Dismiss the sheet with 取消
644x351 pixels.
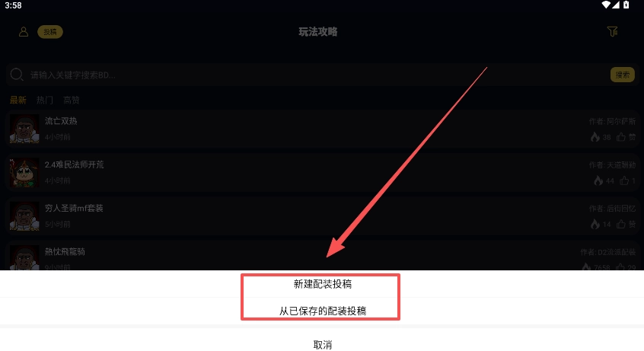coord(322,344)
